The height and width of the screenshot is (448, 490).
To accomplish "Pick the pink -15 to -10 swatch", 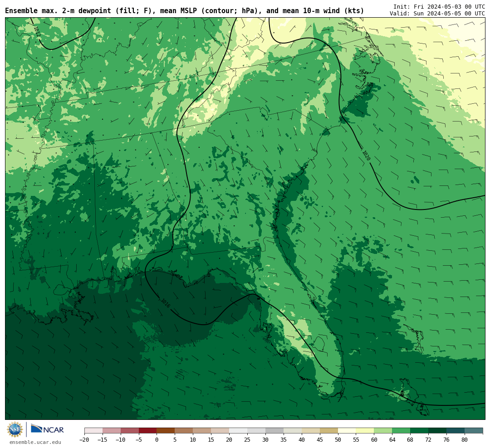I will pos(112,431).
